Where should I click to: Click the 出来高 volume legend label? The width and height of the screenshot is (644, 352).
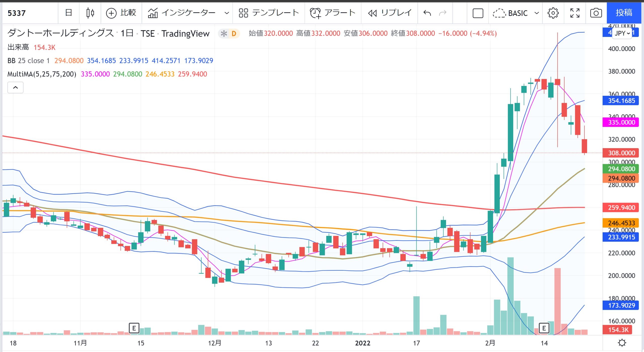(x=18, y=47)
